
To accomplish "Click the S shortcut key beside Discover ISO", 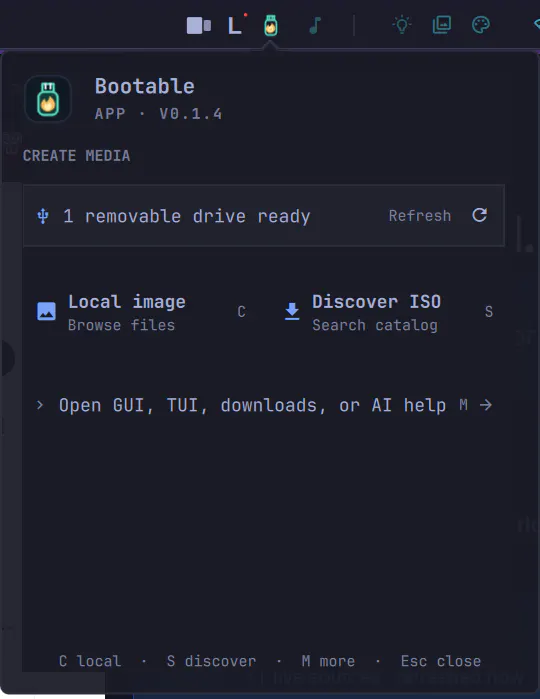I will pos(489,312).
